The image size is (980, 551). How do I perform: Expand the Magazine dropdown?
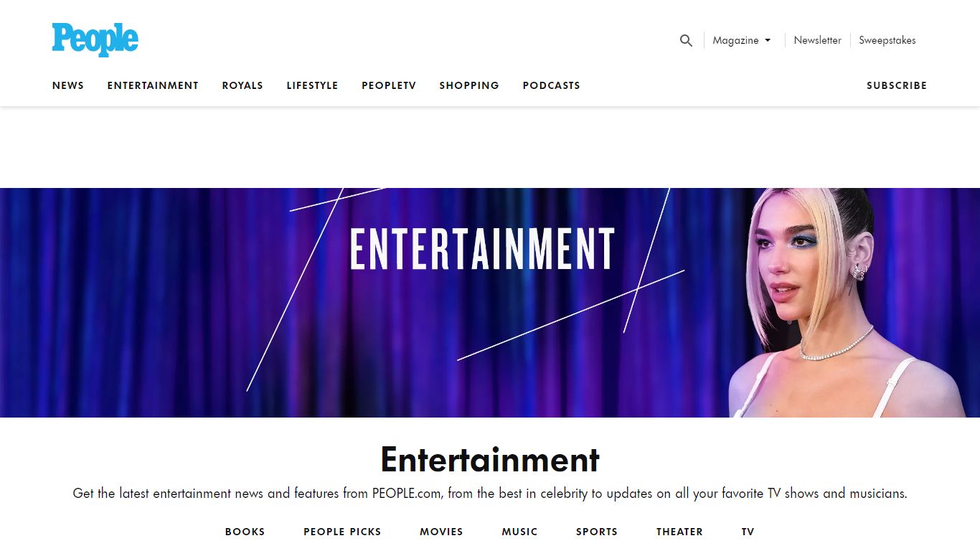click(x=742, y=40)
